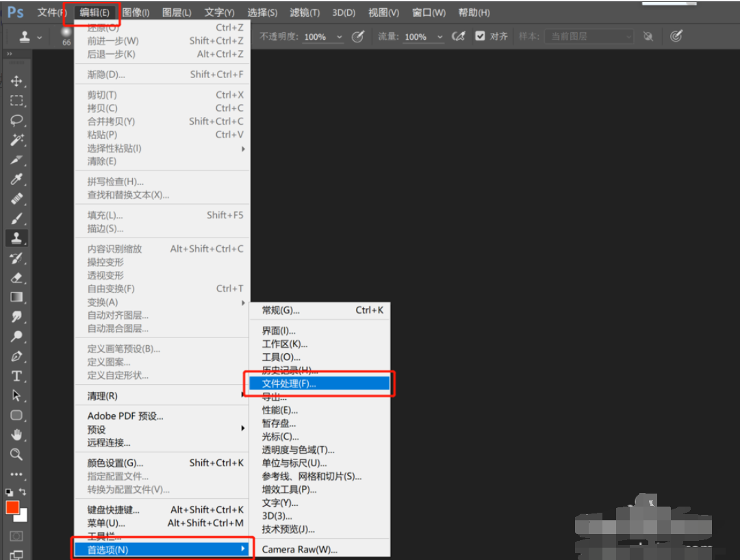Image resolution: width=740 pixels, height=560 pixels.
Task: Choose the Hand tool
Action: [x=16, y=435]
